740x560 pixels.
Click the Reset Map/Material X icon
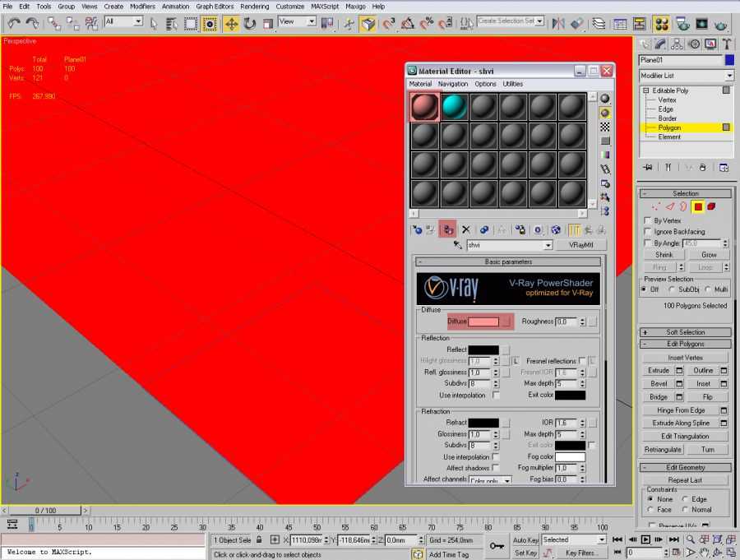click(466, 230)
